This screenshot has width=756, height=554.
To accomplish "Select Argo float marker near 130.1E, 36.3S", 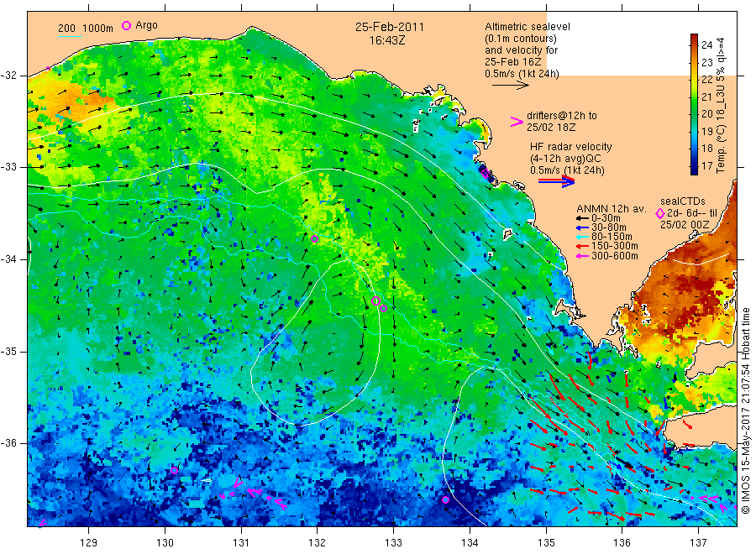I will pyautogui.click(x=174, y=470).
